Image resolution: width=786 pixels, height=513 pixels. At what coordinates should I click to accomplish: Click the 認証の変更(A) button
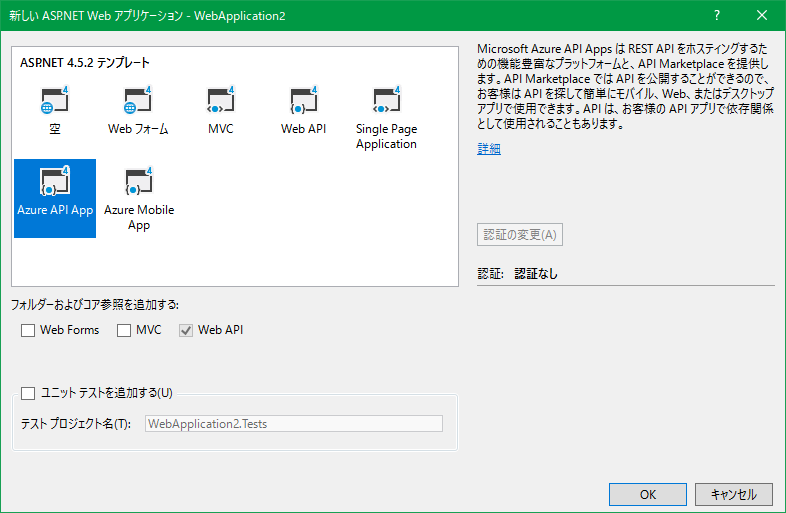coord(520,235)
